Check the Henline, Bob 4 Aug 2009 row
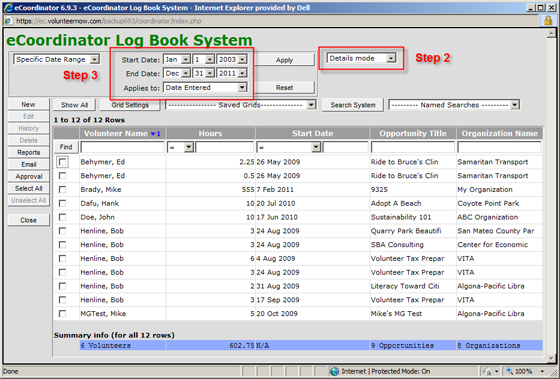Viewport: 560px width, 379px height. 62,259
